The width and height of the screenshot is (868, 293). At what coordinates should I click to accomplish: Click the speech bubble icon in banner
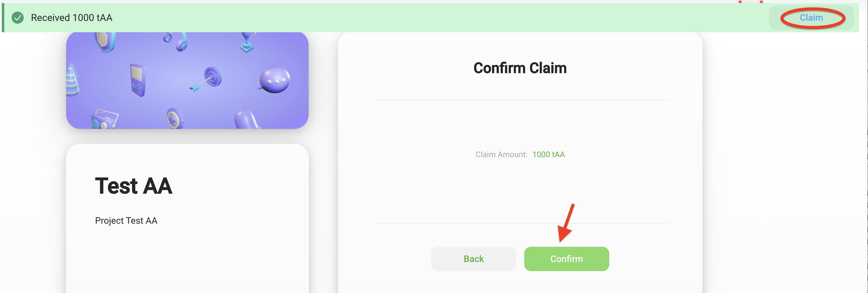click(x=274, y=80)
